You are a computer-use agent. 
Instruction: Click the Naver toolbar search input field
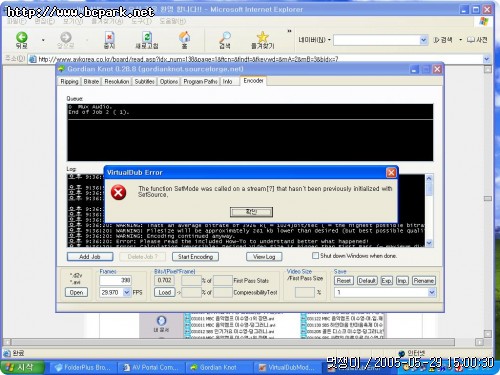click(x=377, y=40)
